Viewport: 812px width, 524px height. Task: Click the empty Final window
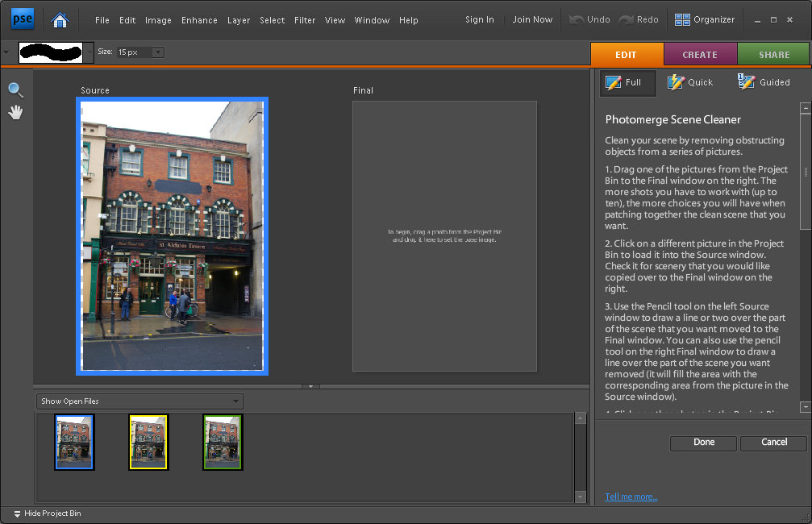click(444, 236)
